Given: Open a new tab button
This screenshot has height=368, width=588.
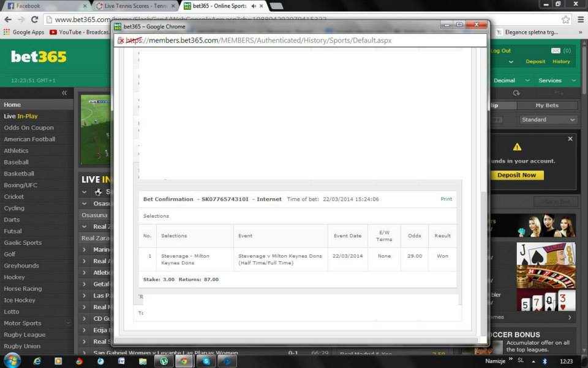Looking at the screenshot, I should pos(276,6).
